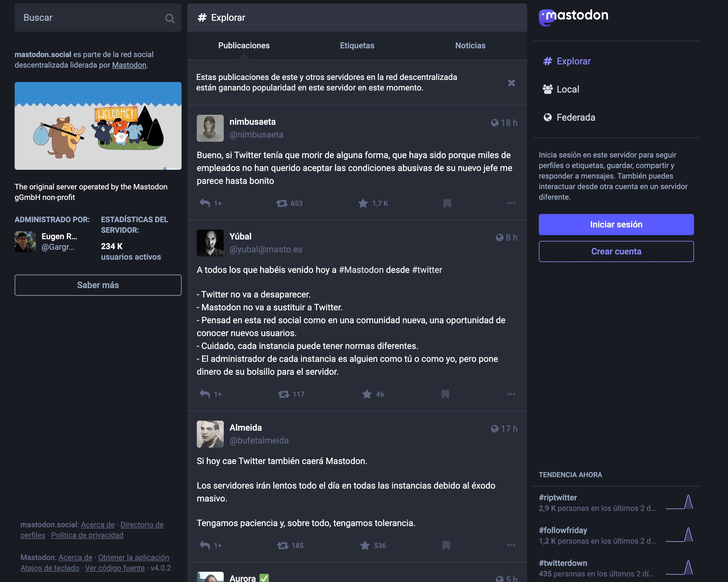Screen dimensions: 728x582
Task: Dismiss the explanatory banner with X
Action: [511, 83]
